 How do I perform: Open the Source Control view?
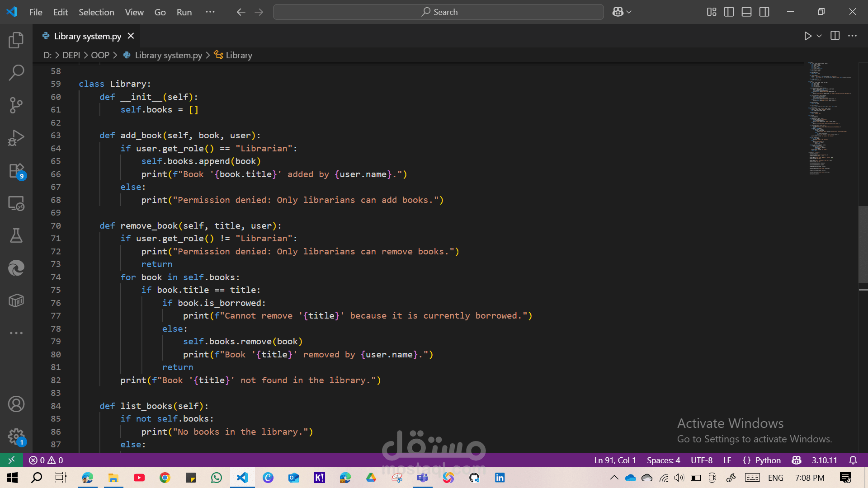(16, 105)
